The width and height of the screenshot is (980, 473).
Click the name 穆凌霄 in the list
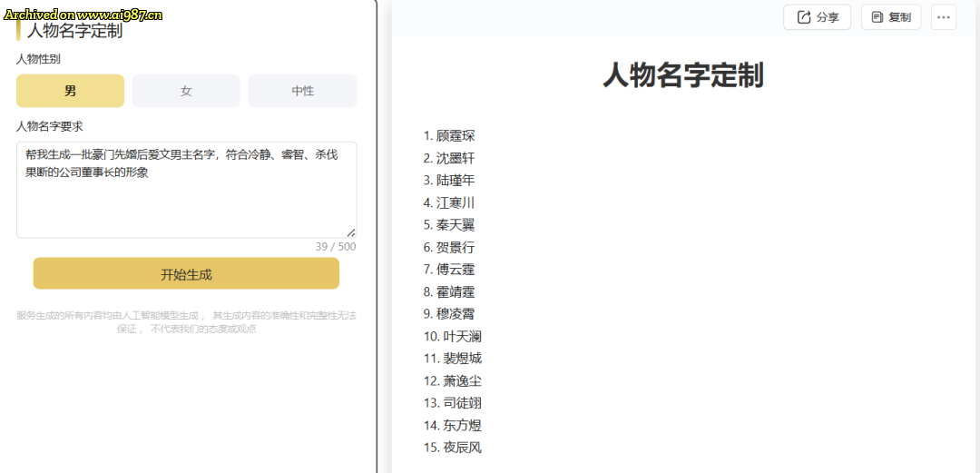[x=456, y=313]
